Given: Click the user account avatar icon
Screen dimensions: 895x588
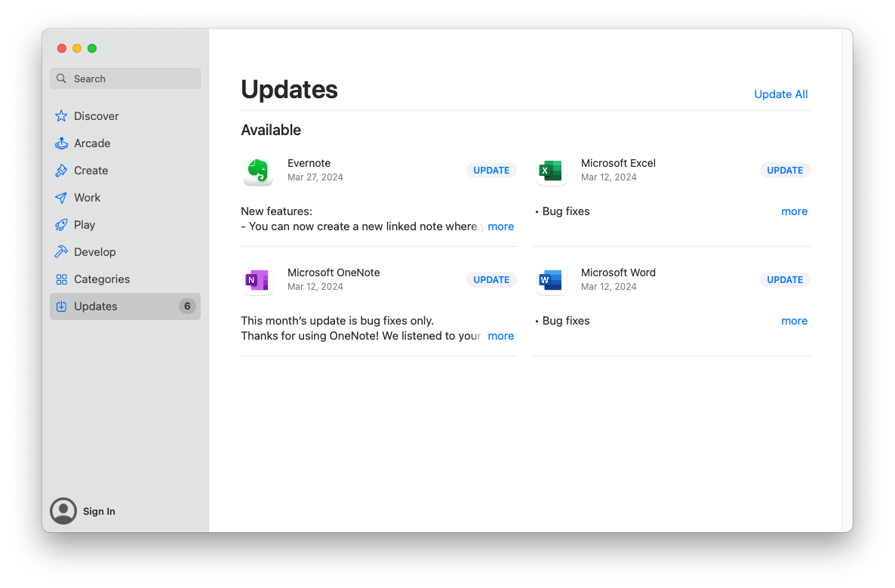Looking at the screenshot, I should (63, 511).
